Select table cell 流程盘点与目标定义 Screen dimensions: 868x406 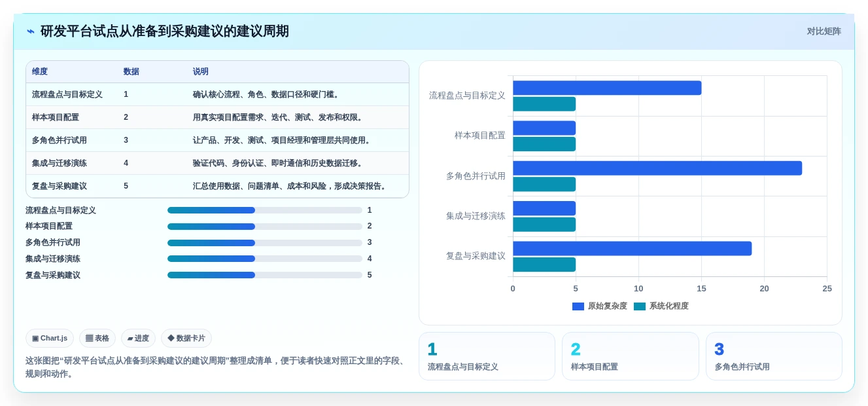67,94
